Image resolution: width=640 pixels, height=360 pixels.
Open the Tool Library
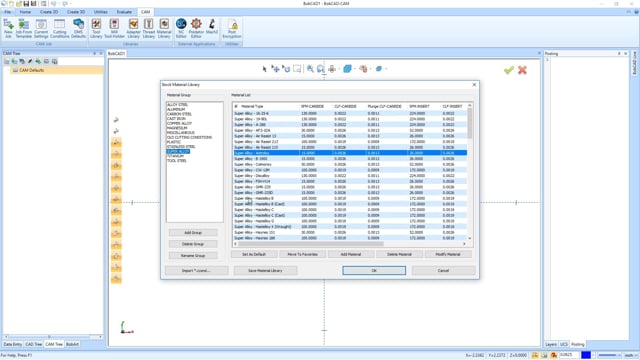click(96, 29)
